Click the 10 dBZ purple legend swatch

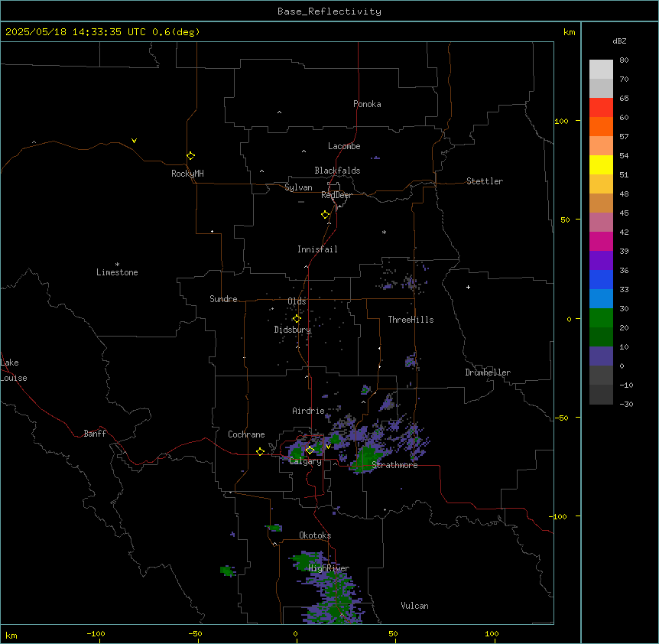pos(601,356)
